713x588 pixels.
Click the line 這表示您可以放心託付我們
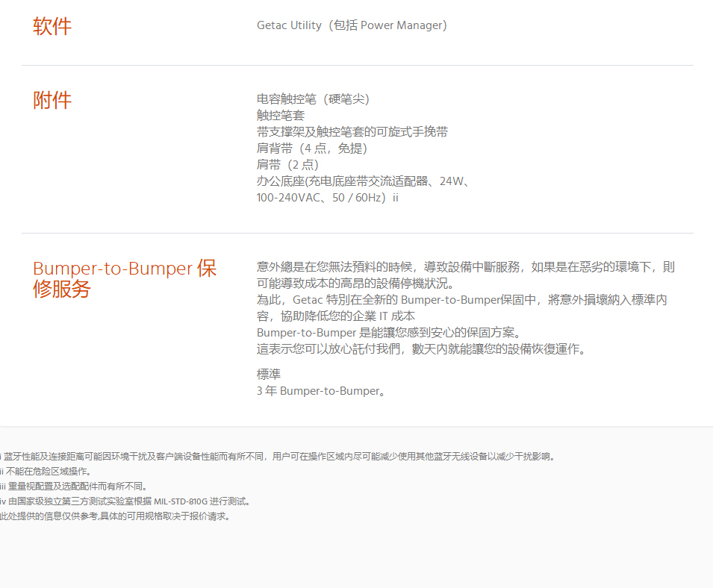[x=422, y=349]
